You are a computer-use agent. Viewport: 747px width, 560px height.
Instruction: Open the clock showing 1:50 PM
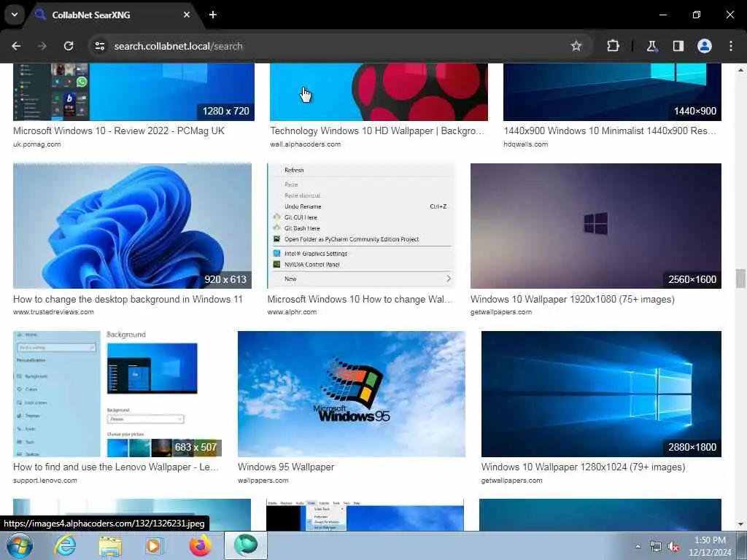tap(710, 546)
